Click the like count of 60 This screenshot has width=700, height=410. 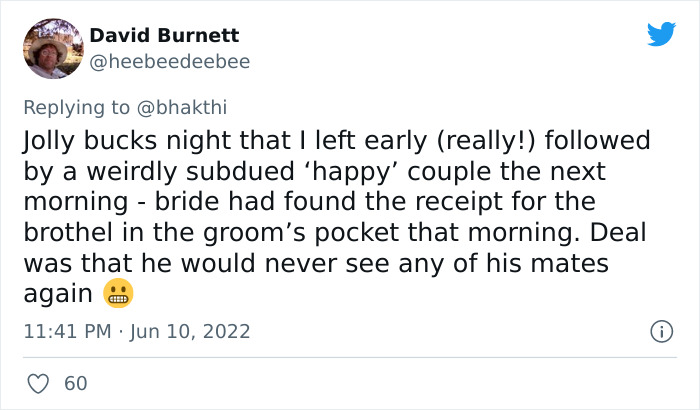(x=75, y=383)
